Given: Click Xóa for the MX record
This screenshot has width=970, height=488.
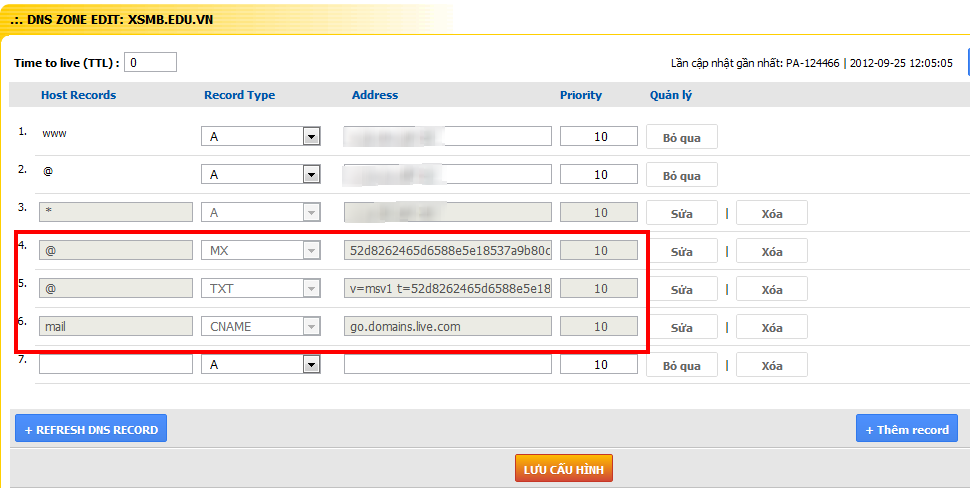Looking at the screenshot, I should pos(771,251).
